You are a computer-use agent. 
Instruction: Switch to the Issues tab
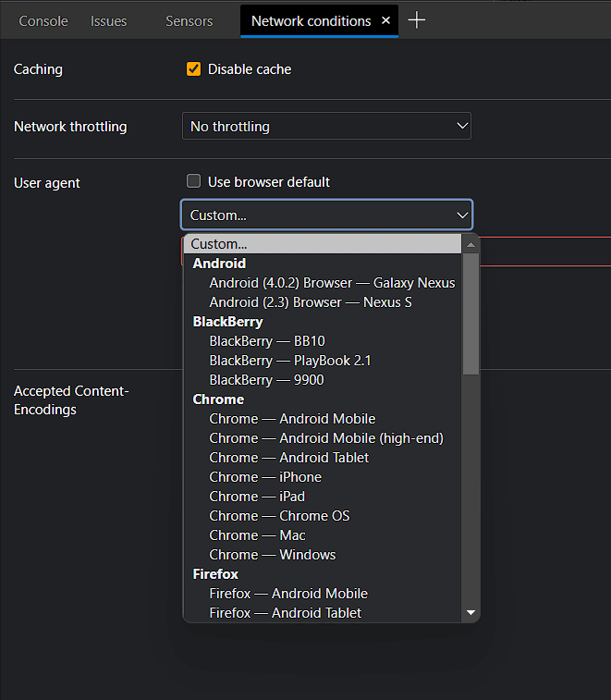click(x=108, y=20)
